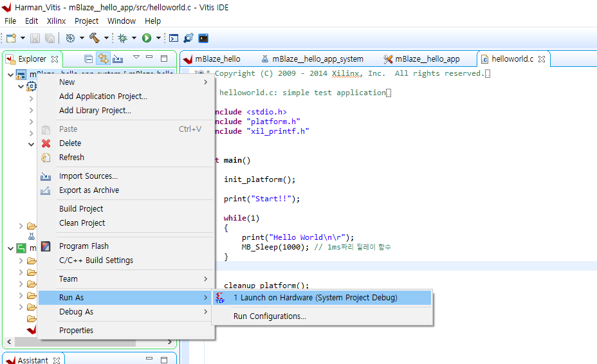Screen dimensions: 597x364
Task: Open the Window menu
Action: click(x=122, y=21)
